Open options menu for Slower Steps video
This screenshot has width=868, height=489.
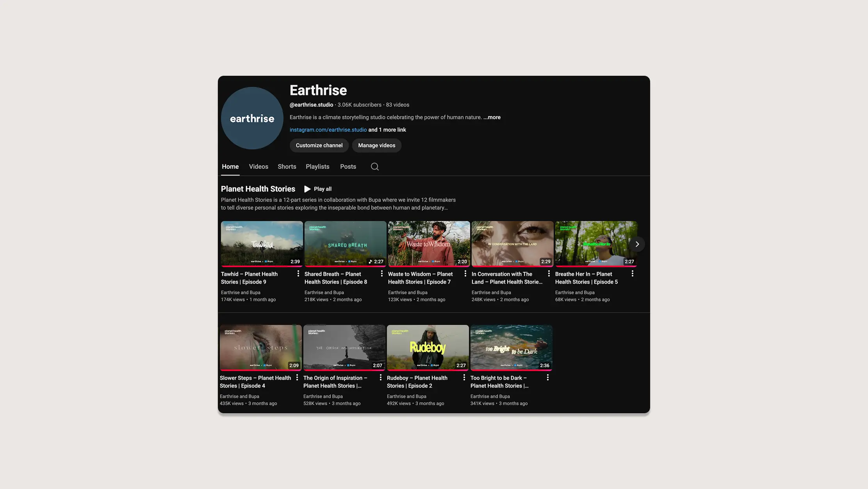[x=297, y=378]
